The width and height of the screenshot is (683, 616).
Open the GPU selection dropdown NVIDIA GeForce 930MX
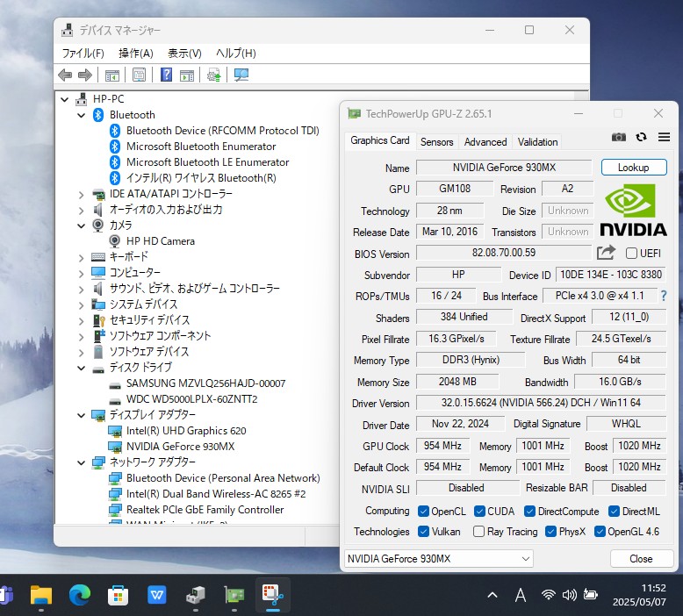pos(439,559)
